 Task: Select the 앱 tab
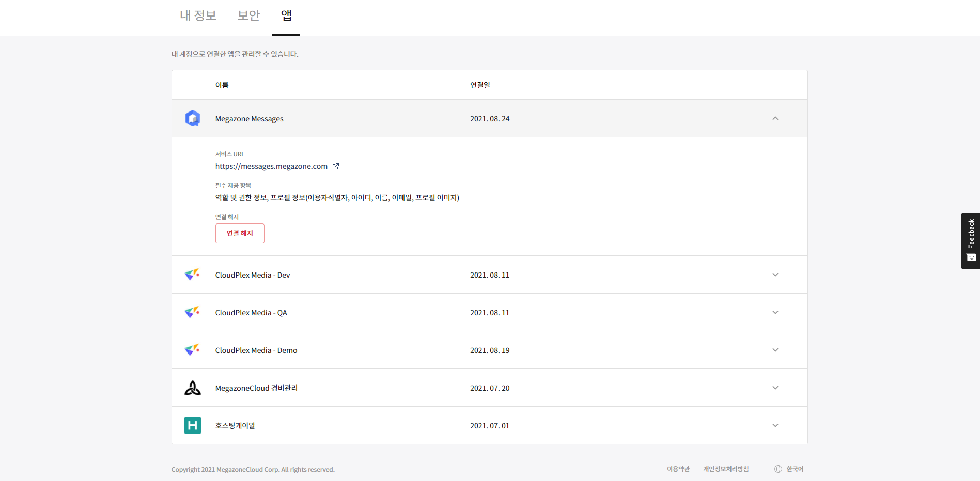(x=286, y=15)
